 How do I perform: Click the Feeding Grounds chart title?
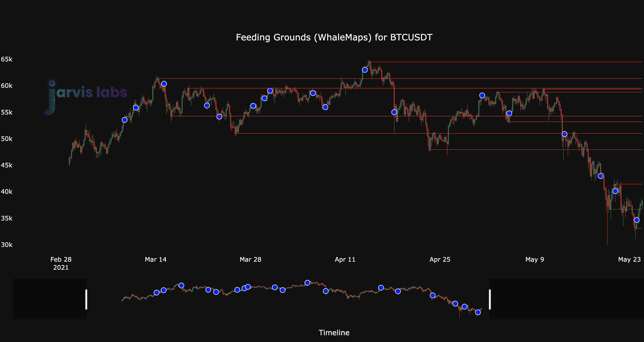pos(334,37)
